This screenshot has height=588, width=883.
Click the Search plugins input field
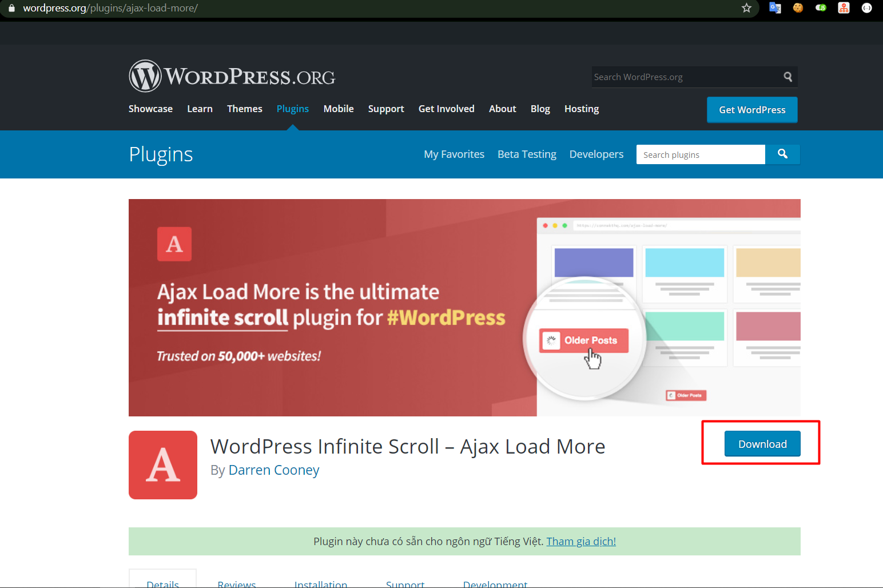point(701,154)
